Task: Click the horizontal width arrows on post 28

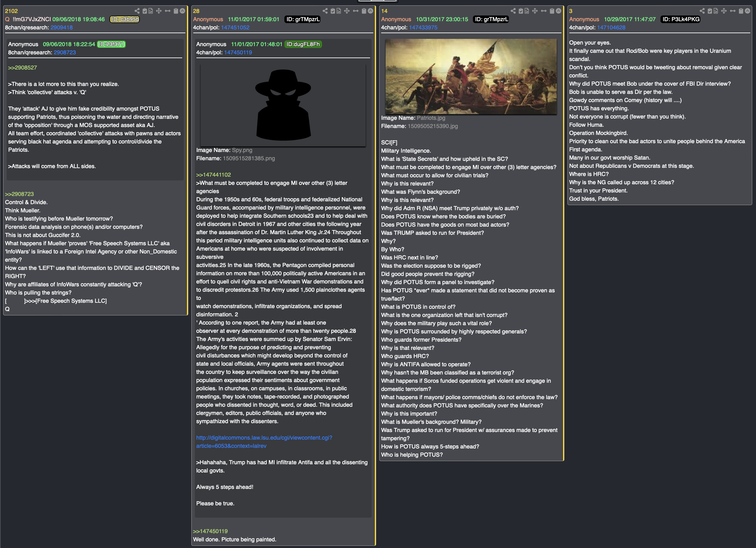Action: click(x=356, y=11)
